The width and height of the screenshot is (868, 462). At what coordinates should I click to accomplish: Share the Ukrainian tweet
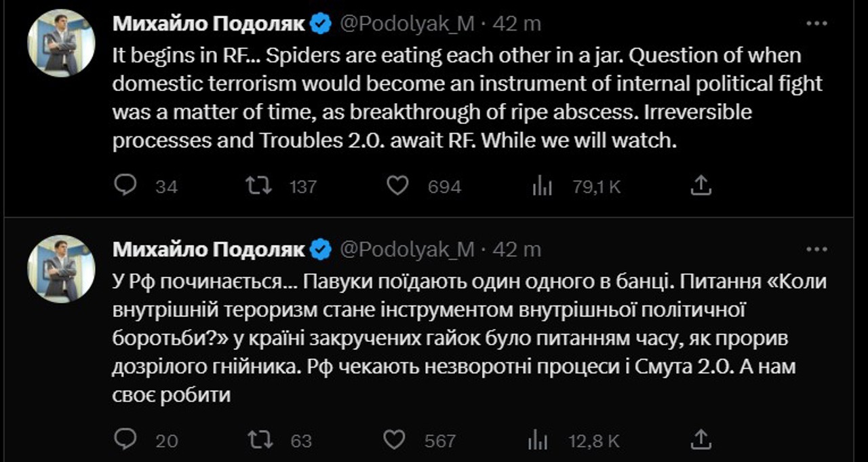click(701, 440)
